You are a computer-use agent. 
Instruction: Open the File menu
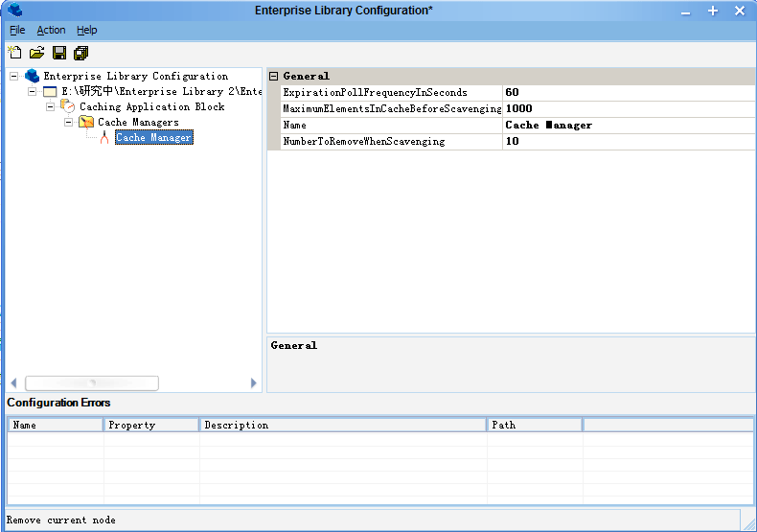coord(17,30)
